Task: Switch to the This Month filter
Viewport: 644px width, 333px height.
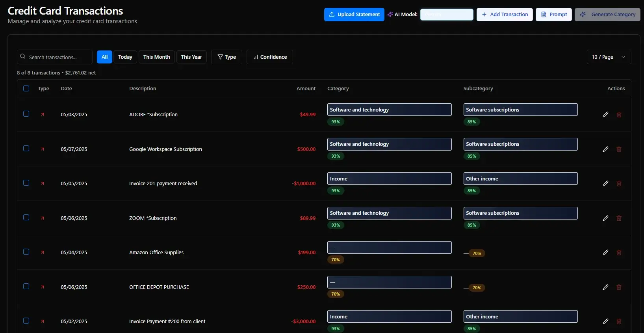Action: (x=156, y=57)
